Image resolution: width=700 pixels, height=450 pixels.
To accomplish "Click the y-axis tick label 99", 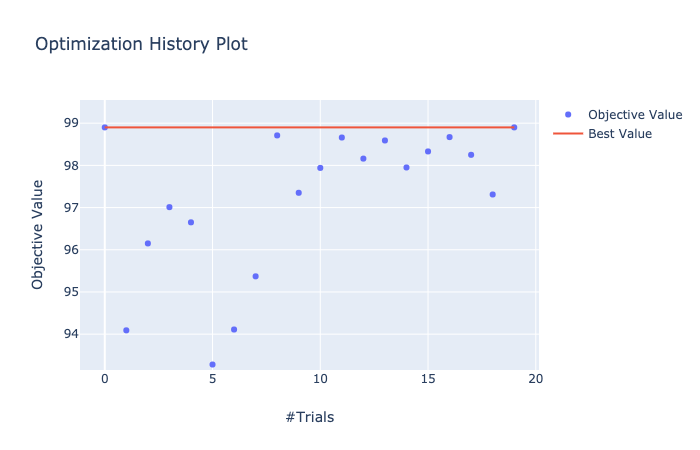I will point(71,123).
